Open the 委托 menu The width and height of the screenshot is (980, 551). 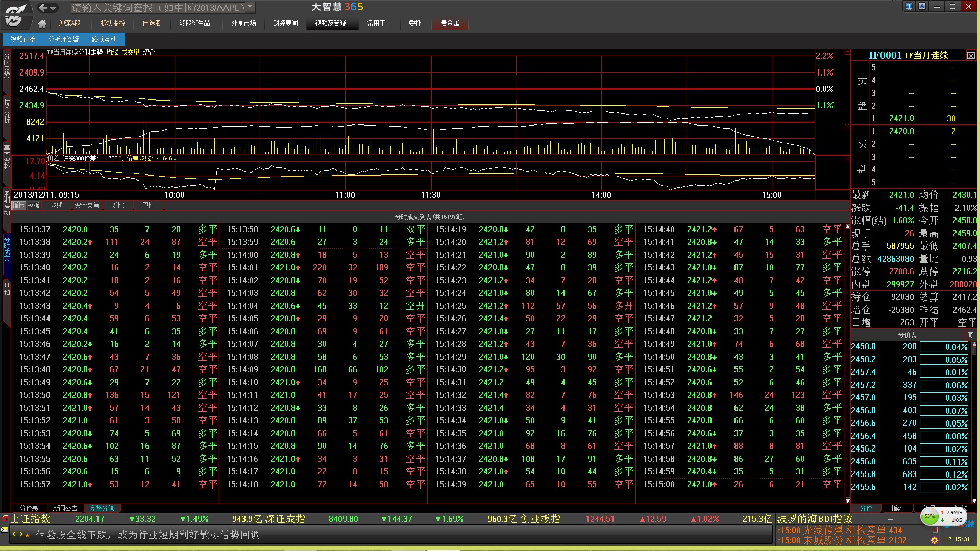coord(415,23)
